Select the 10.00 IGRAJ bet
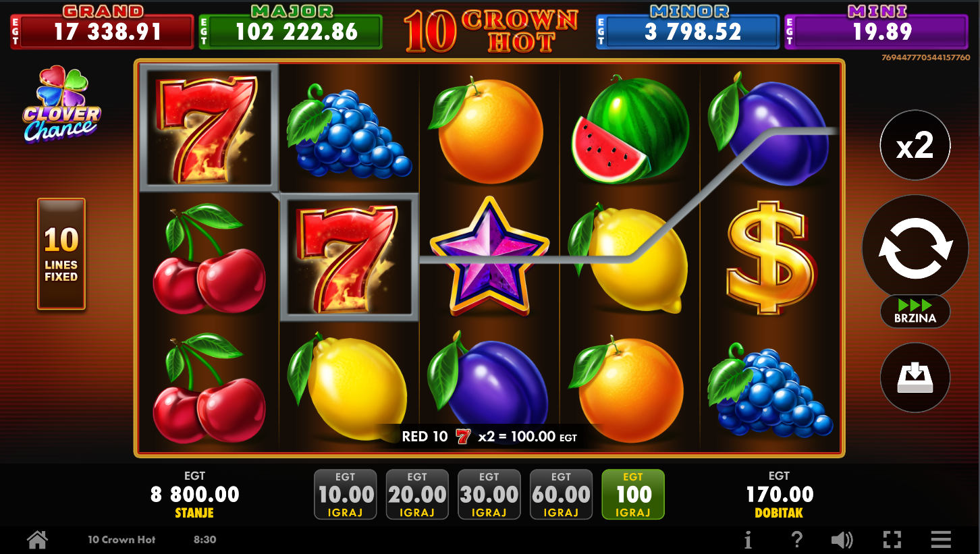 coord(346,495)
